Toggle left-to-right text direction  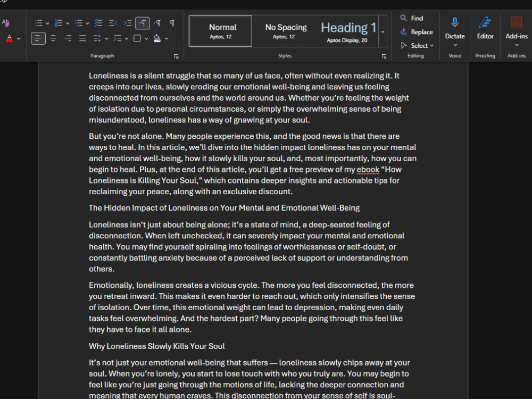(143, 23)
